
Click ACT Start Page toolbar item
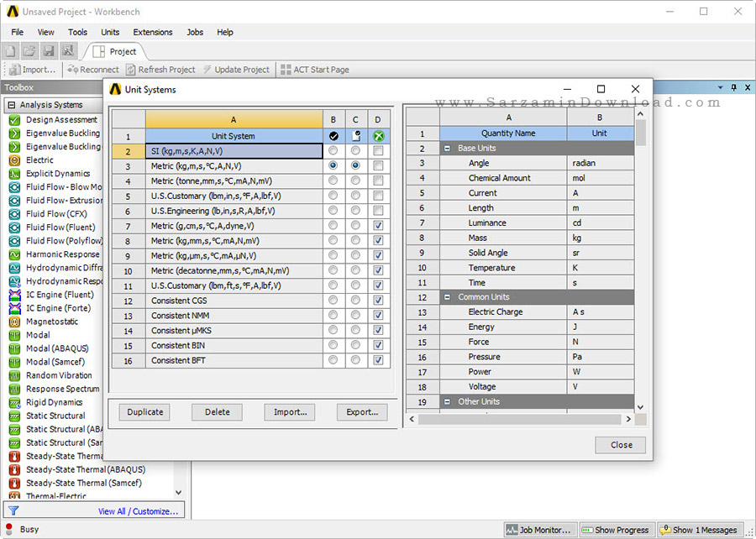click(x=315, y=70)
